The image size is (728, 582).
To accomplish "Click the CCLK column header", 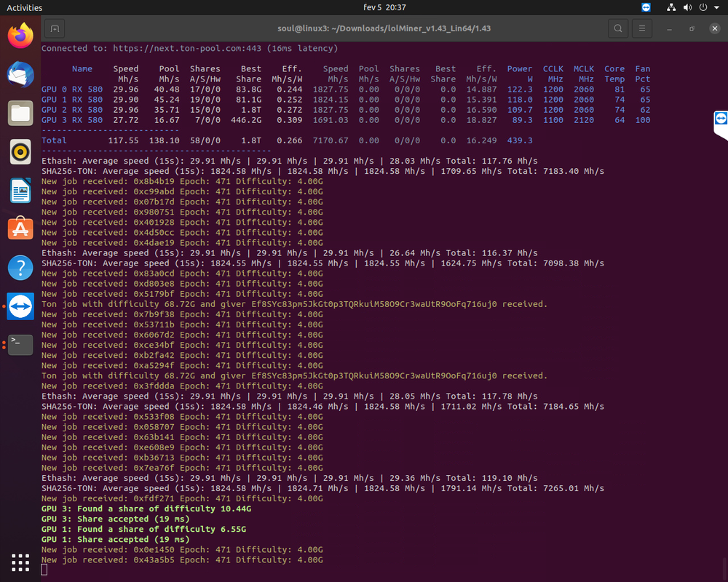I will click(553, 73).
